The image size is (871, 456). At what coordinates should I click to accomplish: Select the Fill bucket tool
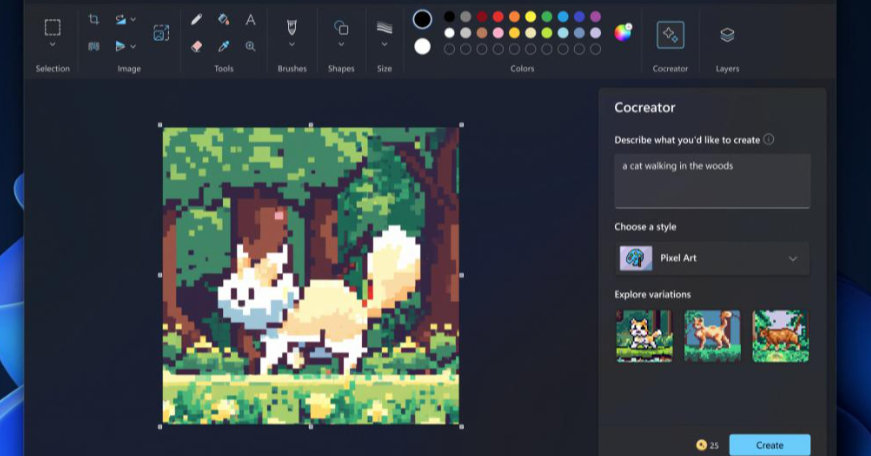[223, 20]
